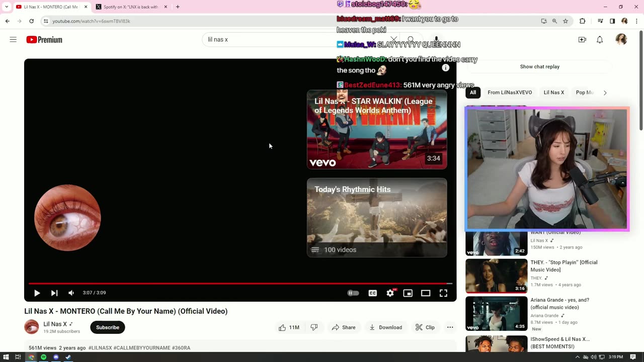644x362 pixels.
Task: Open Steam from the taskbar
Action: 68,357
